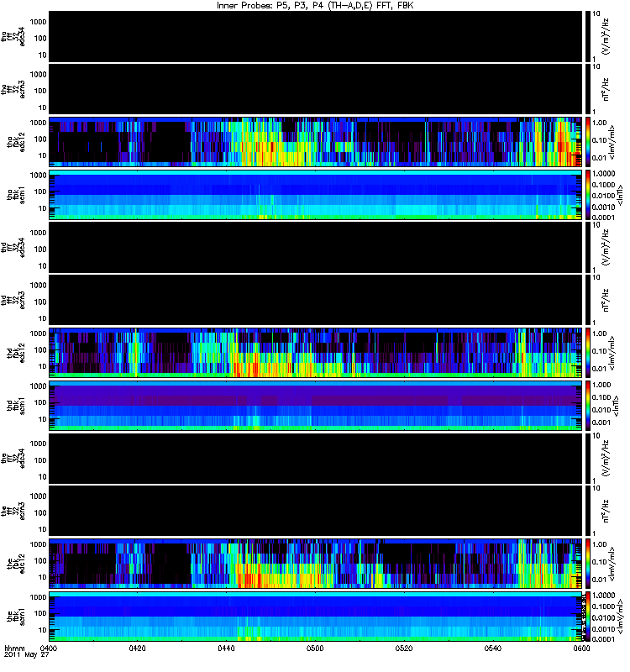Click the 'the fff 32 scm3' panel label
630x672 pixels.
13,512
